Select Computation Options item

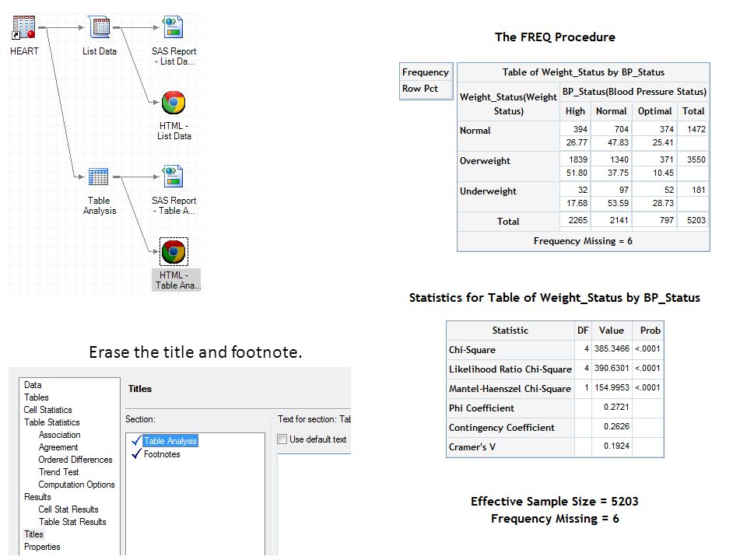pyautogui.click(x=76, y=485)
